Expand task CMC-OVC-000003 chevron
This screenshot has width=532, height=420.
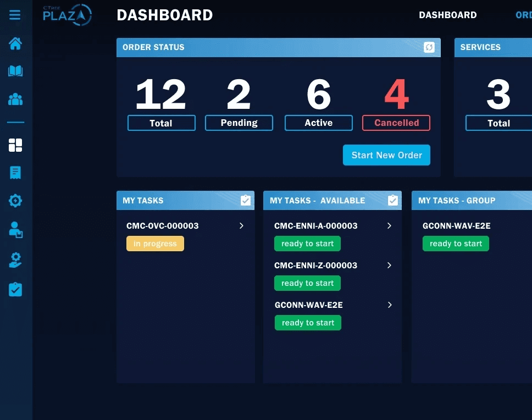coord(241,225)
